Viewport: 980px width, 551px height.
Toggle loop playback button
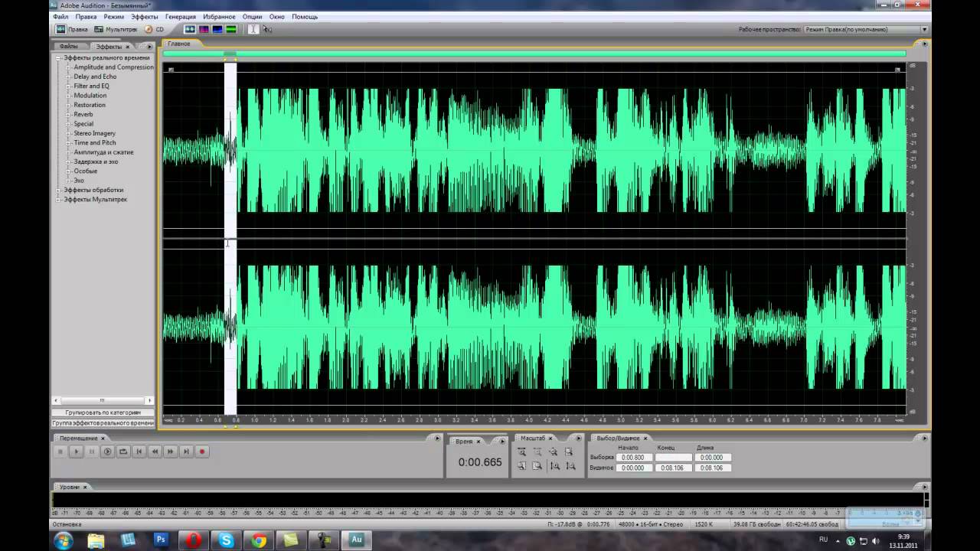point(123,452)
